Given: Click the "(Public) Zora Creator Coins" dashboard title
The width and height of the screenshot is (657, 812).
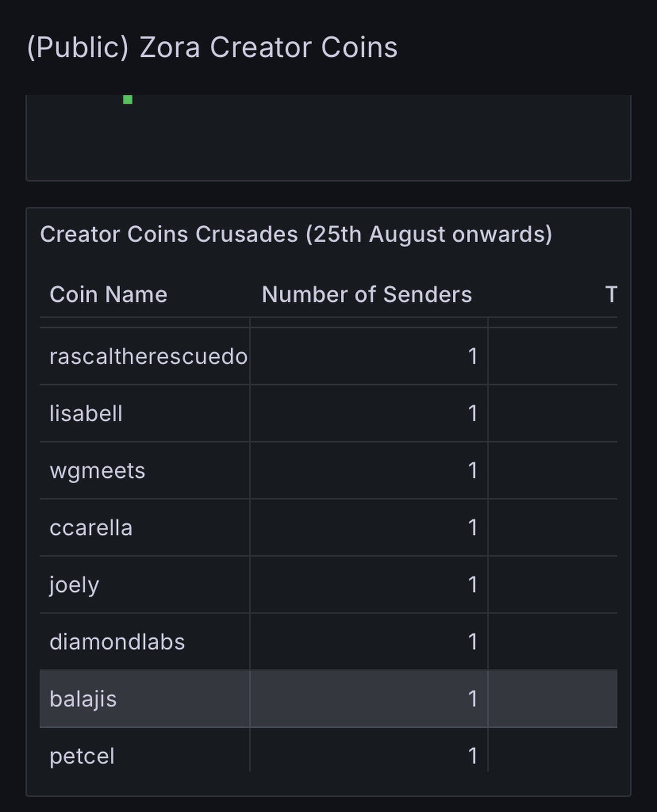Looking at the screenshot, I should click(x=212, y=48).
